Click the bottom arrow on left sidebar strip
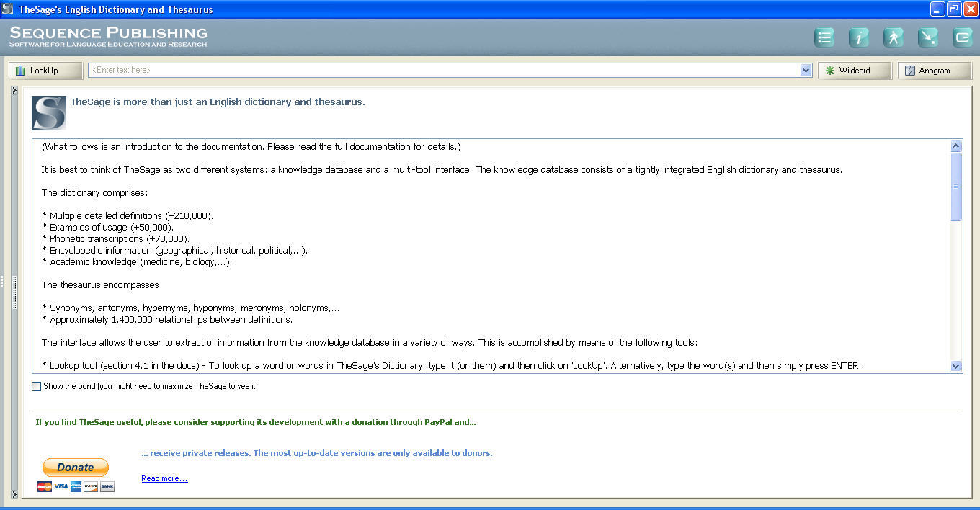 click(14, 494)
